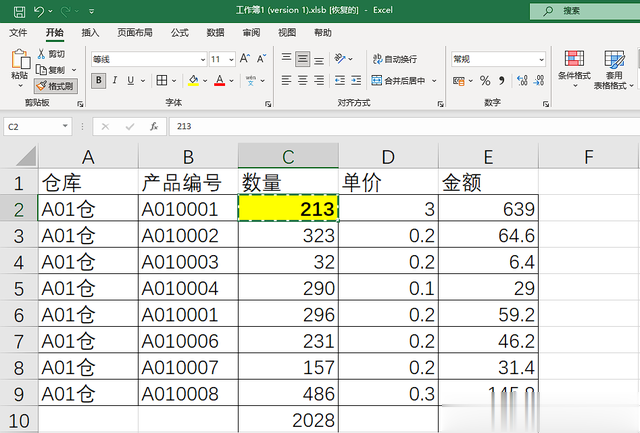Toggle italic formatting
Screen dimensions: 640x433
(115, 80)
